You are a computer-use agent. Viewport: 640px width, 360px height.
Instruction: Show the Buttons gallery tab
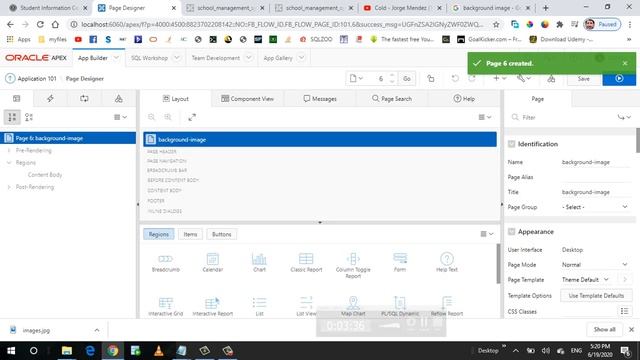point(222,234)
